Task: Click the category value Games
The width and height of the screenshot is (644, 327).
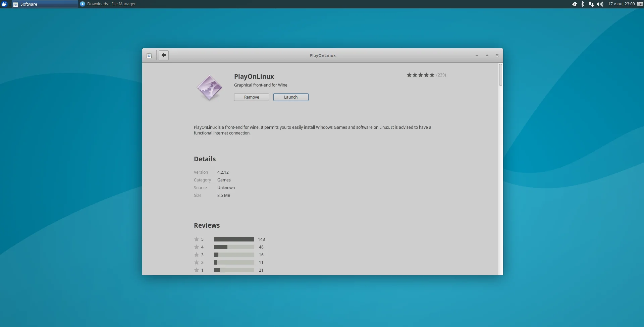Action: tap(224, 180)
